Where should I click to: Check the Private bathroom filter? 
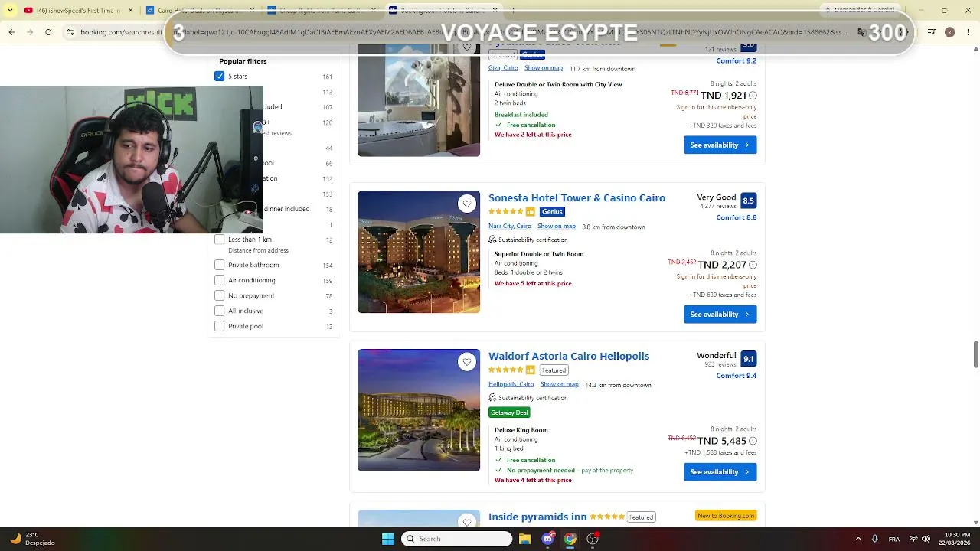coord(220,265)
